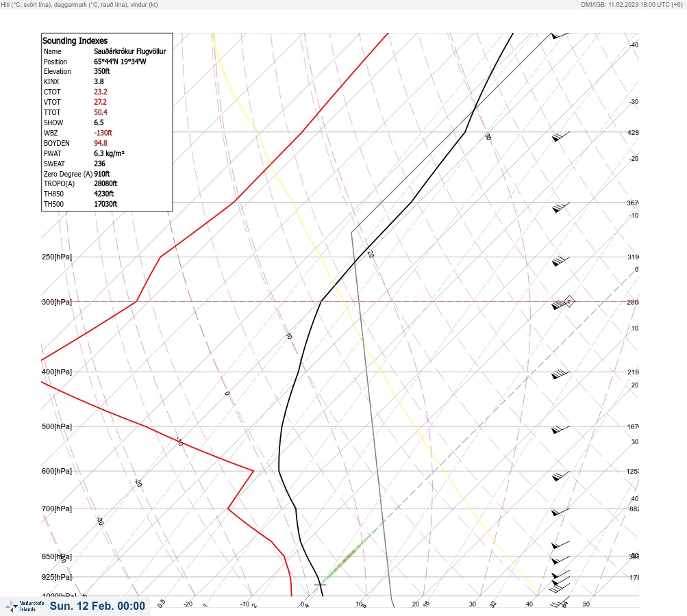Click the CTOT value 23.2
Image resolution: width=687 pixels, height=616 pixels.
tap(100, 92)
